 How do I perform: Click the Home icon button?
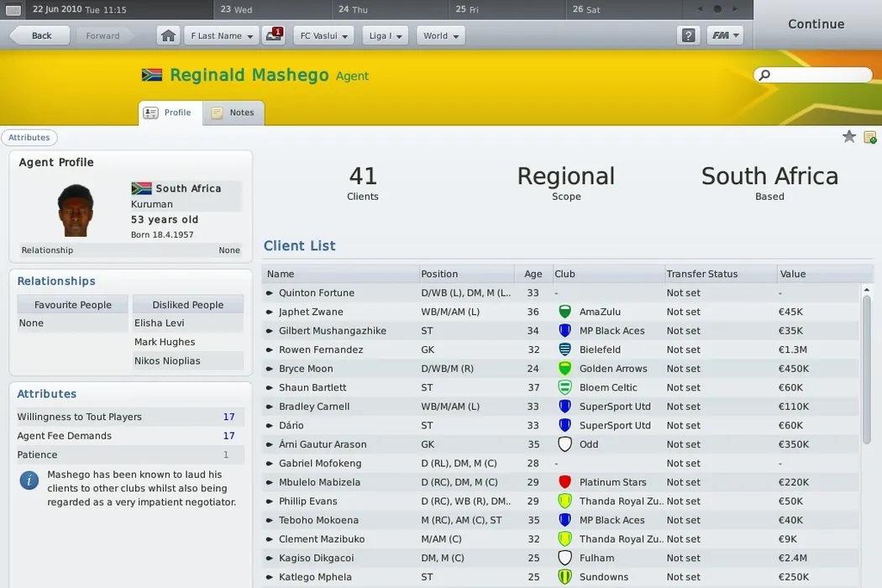169,35
